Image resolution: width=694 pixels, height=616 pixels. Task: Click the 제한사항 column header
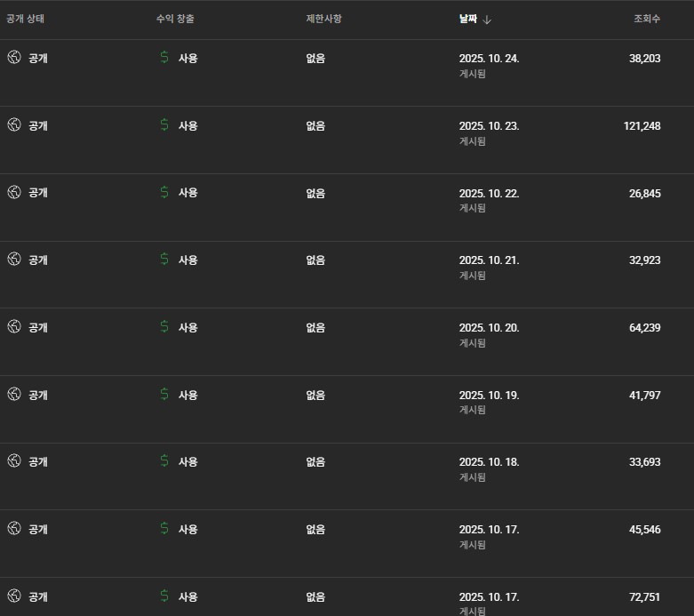point(323,20)
